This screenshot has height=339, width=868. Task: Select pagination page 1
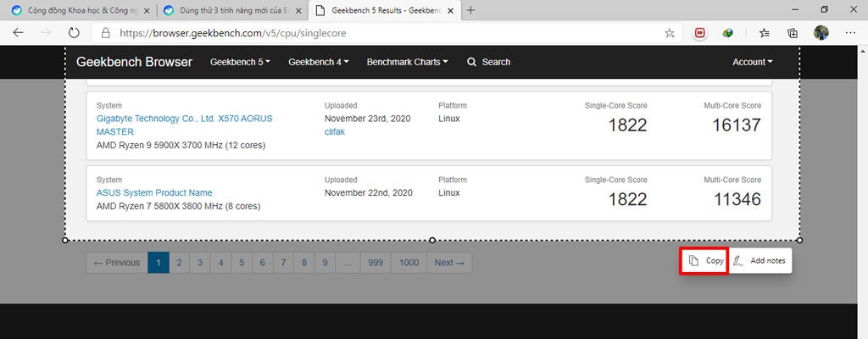[159, 263]
